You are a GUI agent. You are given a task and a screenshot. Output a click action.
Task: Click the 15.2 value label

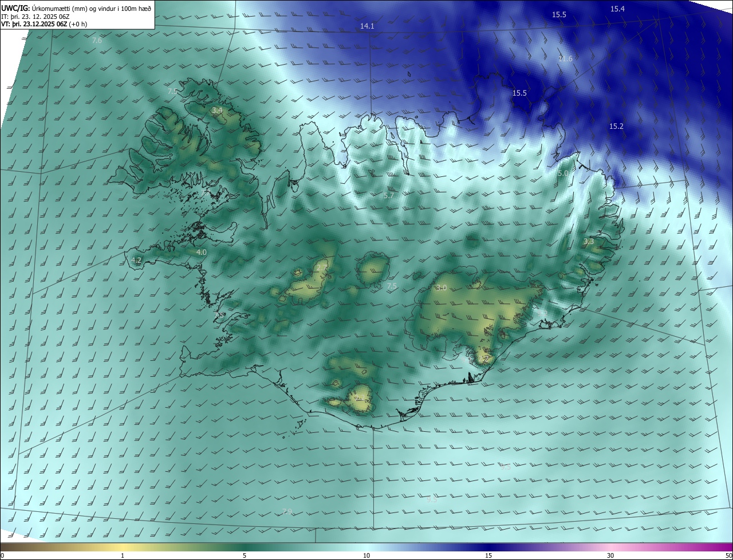[x=616, y=127]
